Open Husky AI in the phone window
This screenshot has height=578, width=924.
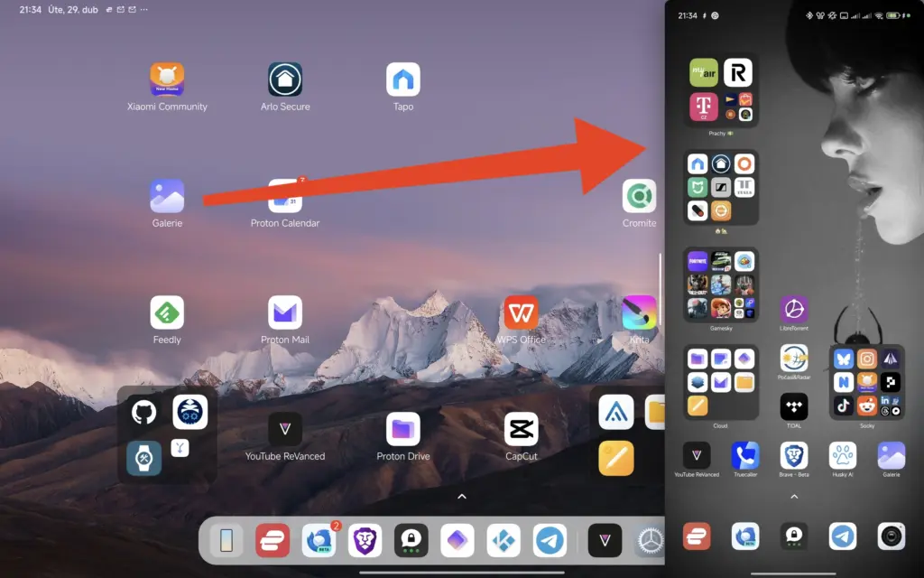pos(843,455)
